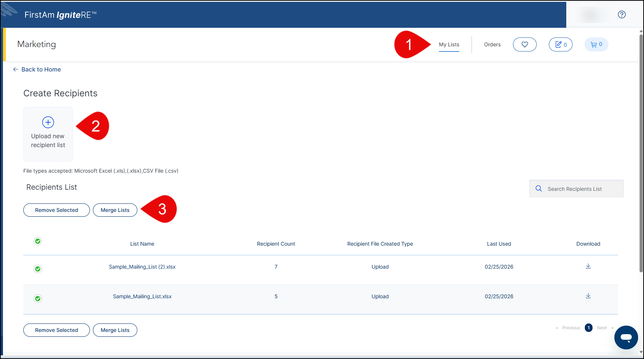Click the top Remove Selected button
644x359 pixels.
tap(57, 210)
